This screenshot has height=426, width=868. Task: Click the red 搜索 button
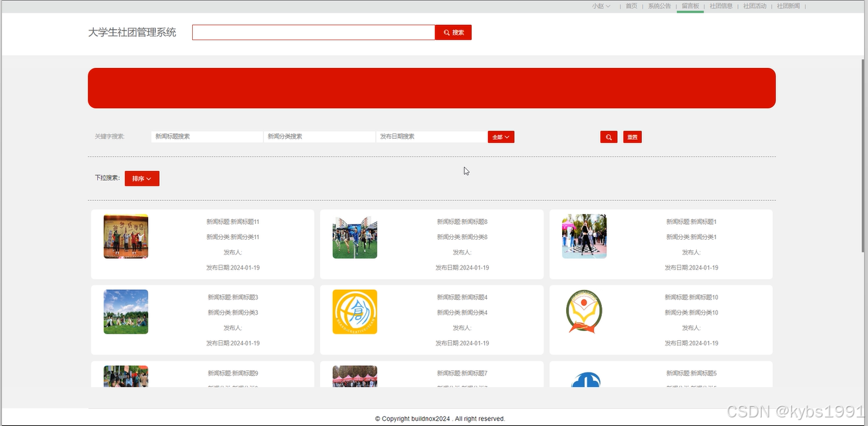tap(453, 32)
